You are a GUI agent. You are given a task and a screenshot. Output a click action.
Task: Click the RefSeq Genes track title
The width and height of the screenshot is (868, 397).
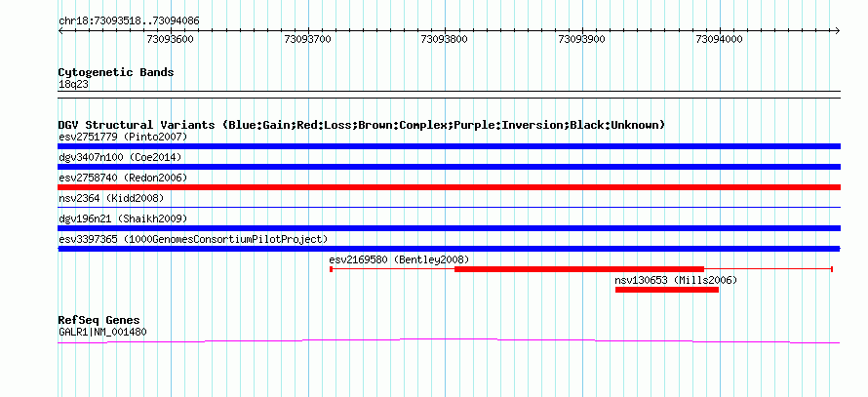[x=99, y=320]
